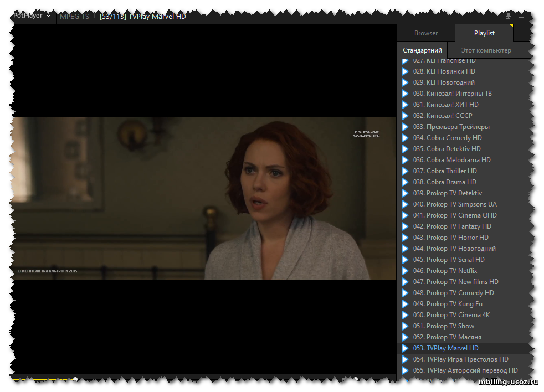Viewport: 544px width, 392px height.
Task: Select playlist entry 030. Кинозал! Интерны ТВ
Action: click(x=464, y=94)
